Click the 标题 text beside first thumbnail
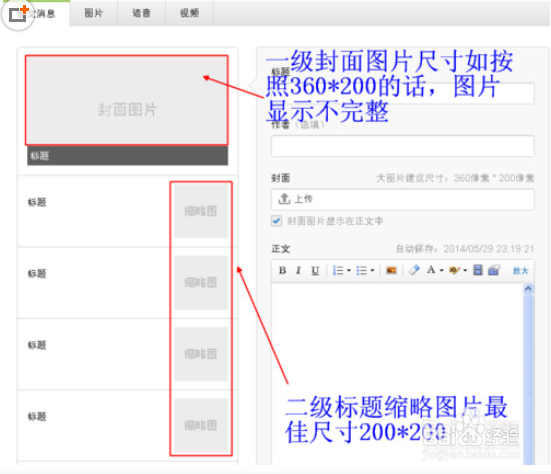Viewport: 551px width, 474px height. click(x=37, y=202)
